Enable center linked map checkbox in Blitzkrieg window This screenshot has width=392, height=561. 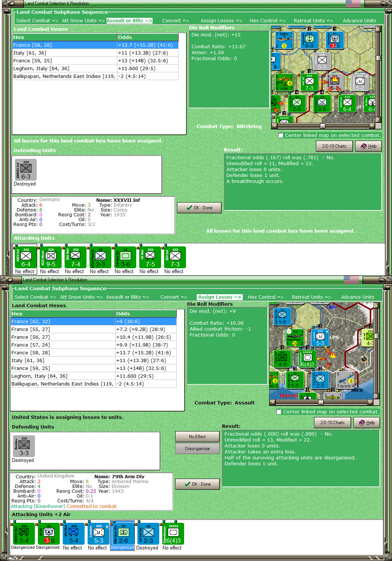pos(281,135)
